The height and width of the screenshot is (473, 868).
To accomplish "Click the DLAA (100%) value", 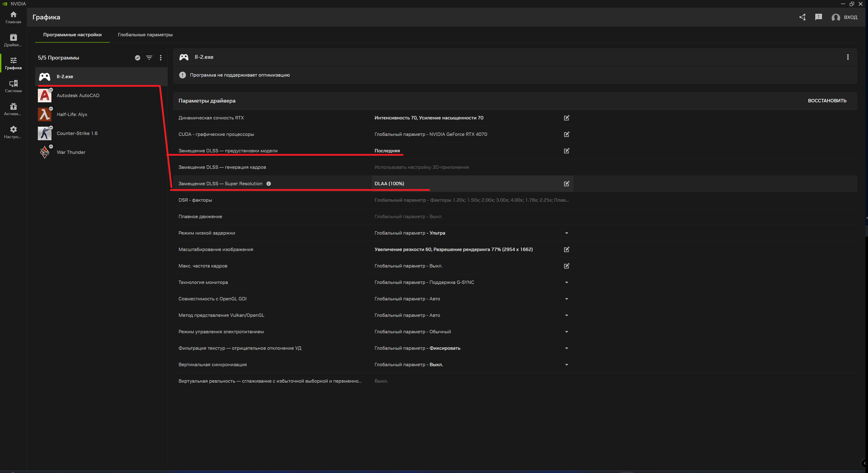I will [x=389, y=184].
